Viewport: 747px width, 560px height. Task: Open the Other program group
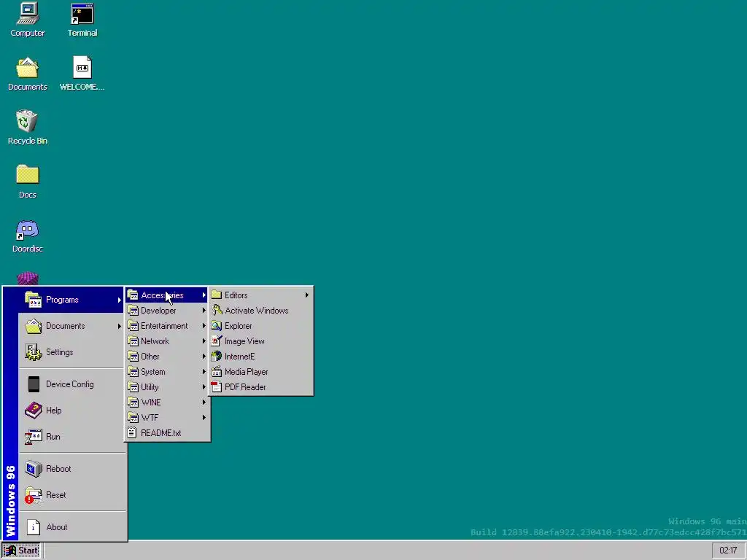pos(167,356)
